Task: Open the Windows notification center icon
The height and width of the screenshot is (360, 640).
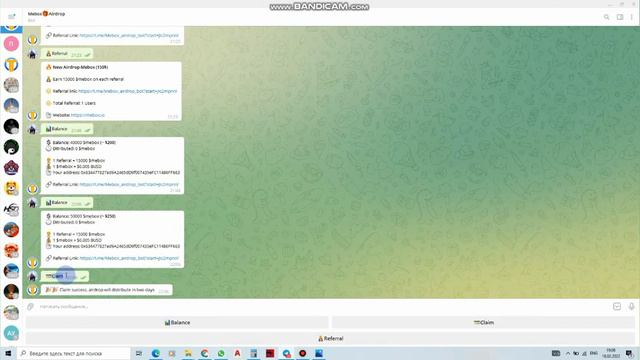Action: (630, 353)
